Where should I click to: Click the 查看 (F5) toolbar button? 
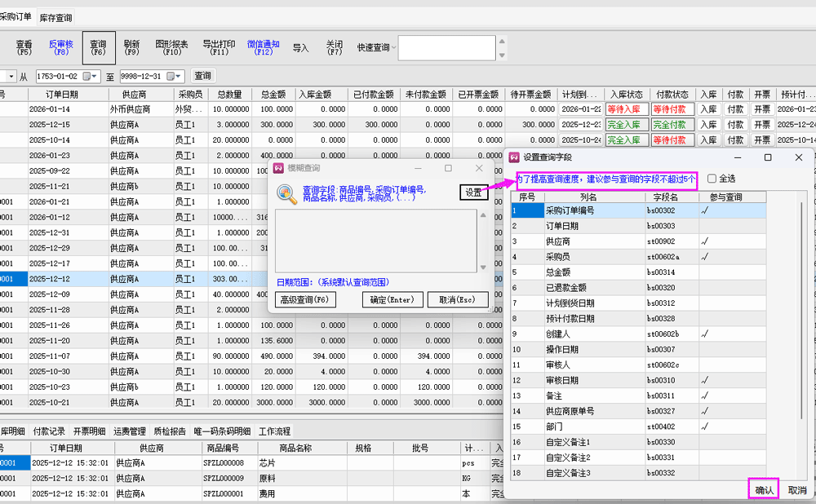pos(24,47)
